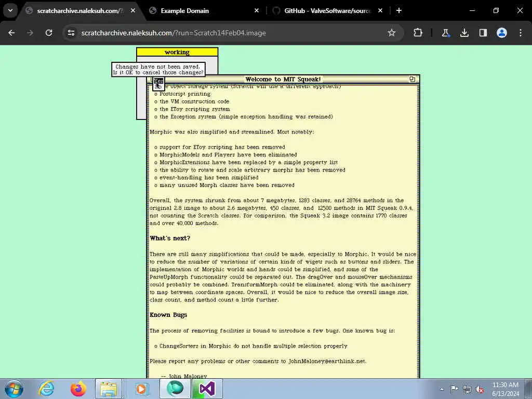Click the What's next? heading
532x399 pixels.
(170, 238)
